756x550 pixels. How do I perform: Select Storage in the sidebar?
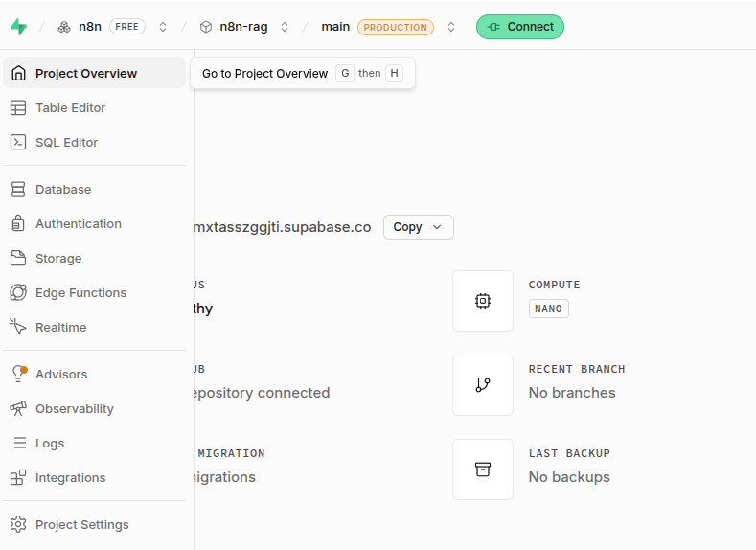(x=95, y=259)
